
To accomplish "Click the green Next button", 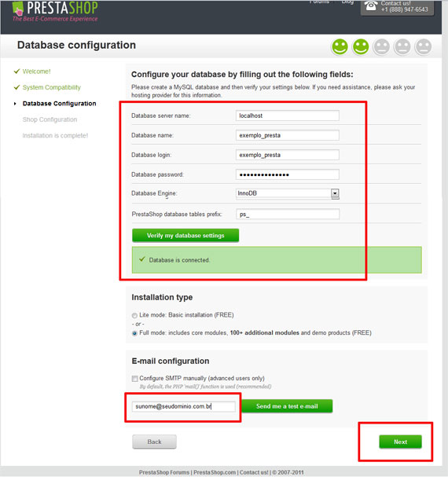I will pyautogui.click(x=400, y=442).
